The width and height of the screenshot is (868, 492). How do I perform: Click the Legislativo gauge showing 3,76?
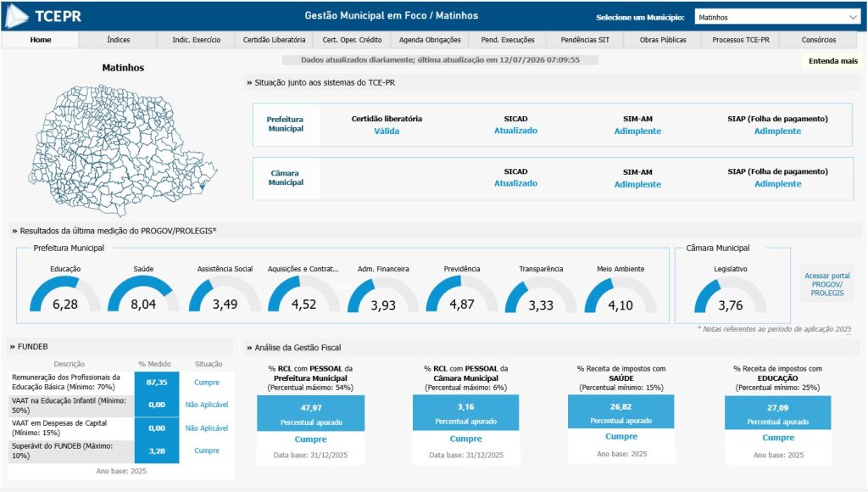coord(731,294)
